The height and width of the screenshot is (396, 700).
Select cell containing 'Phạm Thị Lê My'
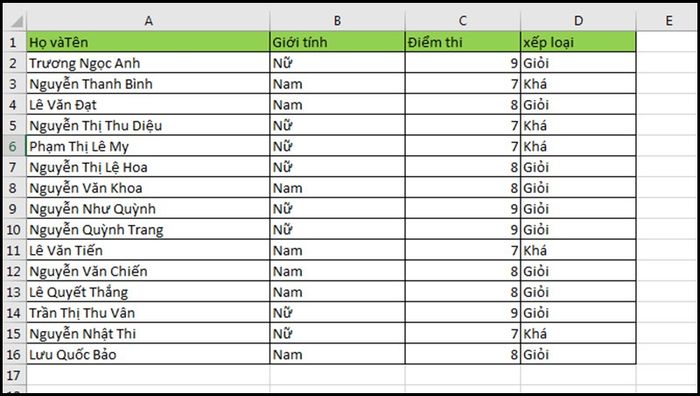(148, 146)
